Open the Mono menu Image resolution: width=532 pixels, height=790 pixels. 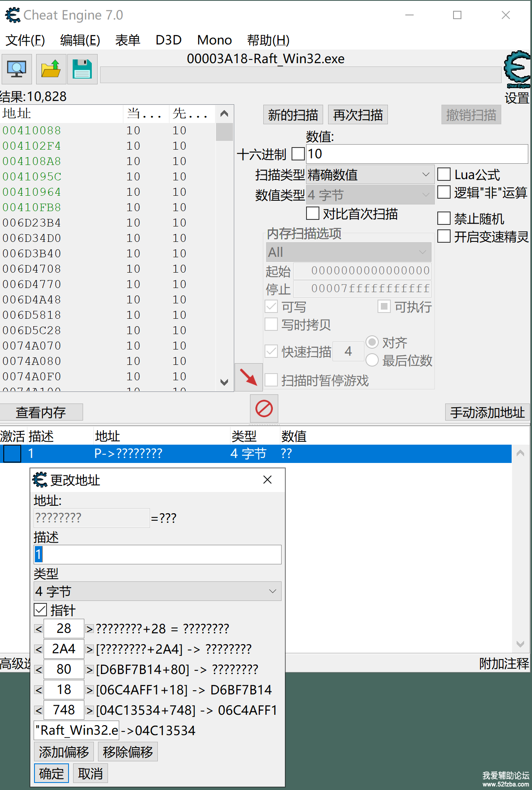(x=214, y=40)
